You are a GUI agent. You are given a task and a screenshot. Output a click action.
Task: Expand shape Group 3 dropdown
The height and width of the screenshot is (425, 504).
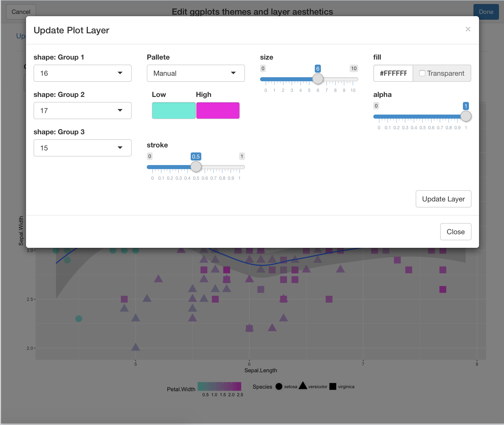82,148
